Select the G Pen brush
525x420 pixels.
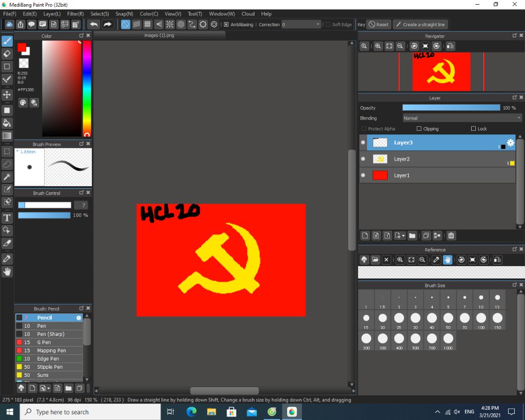point(49,342)
